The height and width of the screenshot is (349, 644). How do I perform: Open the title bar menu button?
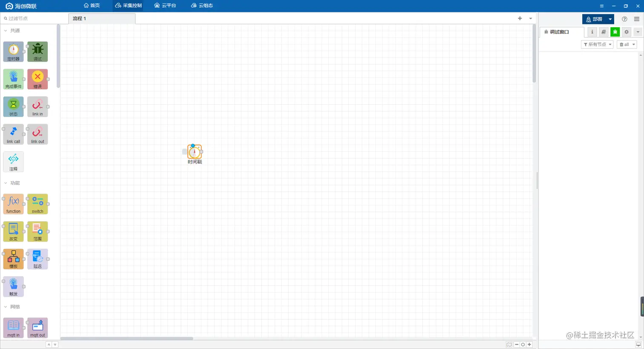[x=601, y=6]
